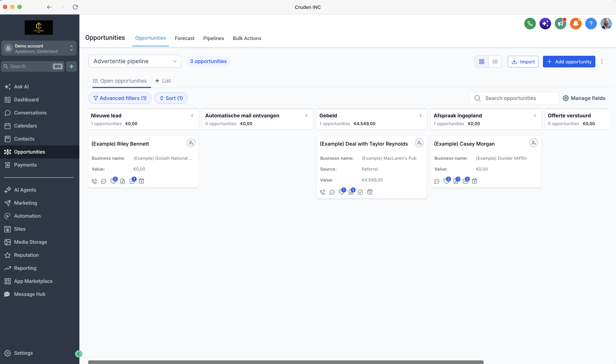
Task: Open Automation in the sidebar
Action: (27, 216)
